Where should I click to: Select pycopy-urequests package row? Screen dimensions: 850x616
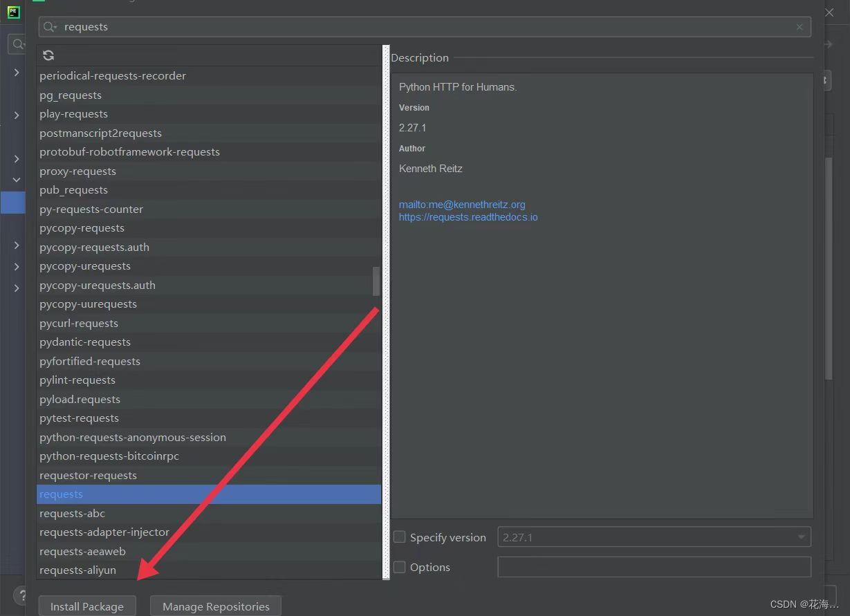pyautogui.click(x=209, y=266)
